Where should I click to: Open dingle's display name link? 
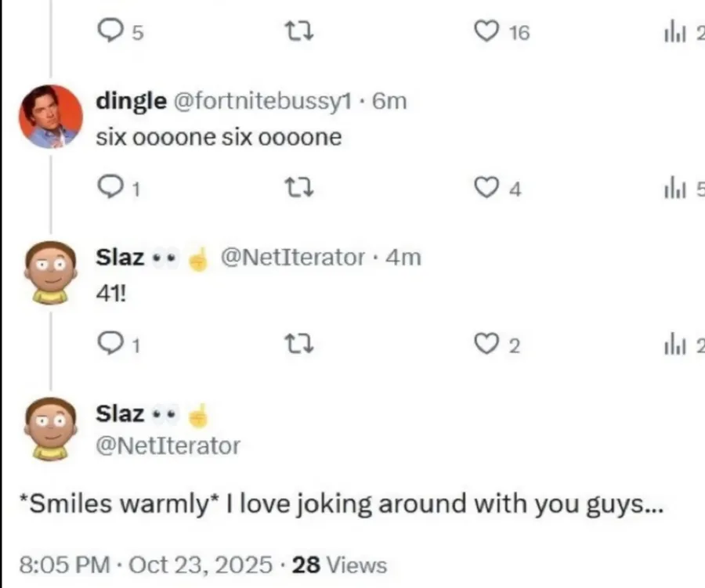[x=130, y=100]
